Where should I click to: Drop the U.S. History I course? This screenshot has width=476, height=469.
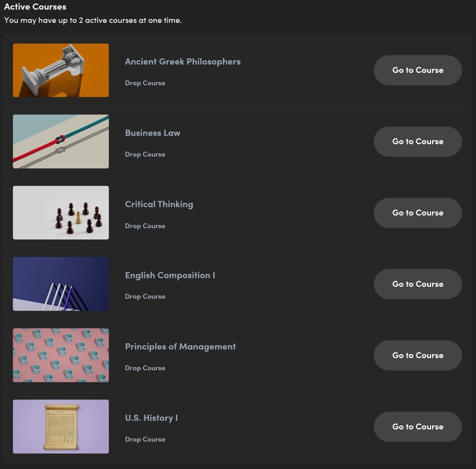pyautogui.click(x=145, y=439)
